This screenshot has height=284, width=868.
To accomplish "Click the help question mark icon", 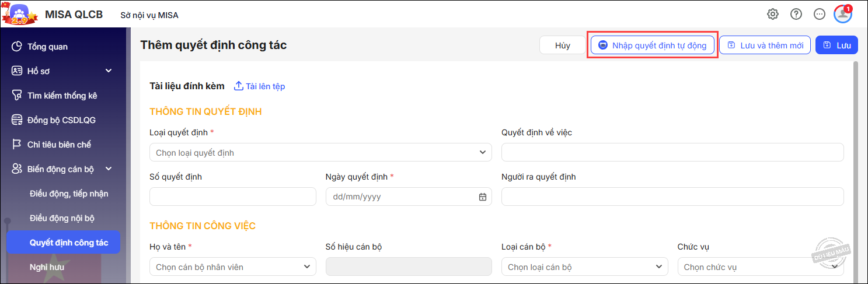I will pos(796,15).
